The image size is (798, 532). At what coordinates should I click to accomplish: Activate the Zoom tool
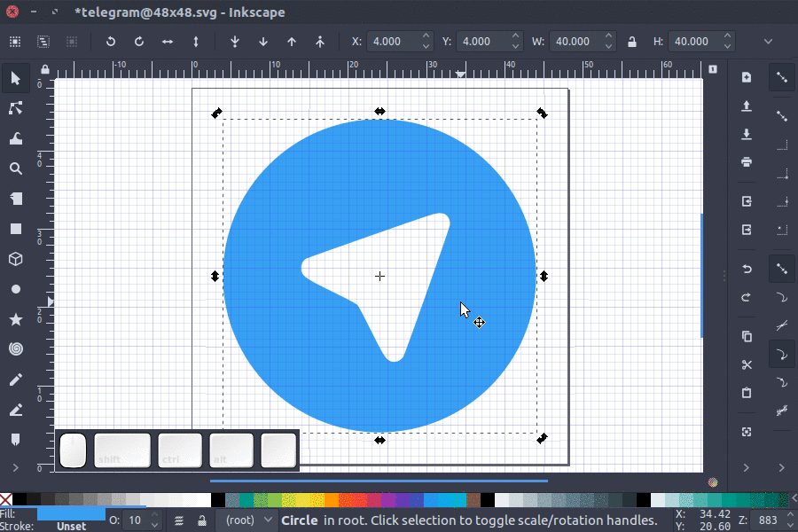click(x=15, y=168)
